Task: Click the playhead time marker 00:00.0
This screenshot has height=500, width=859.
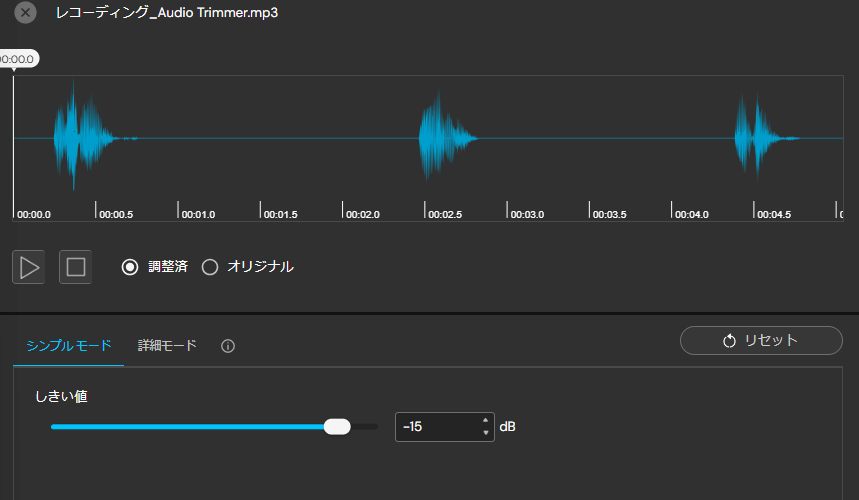Action: (18, 59)
